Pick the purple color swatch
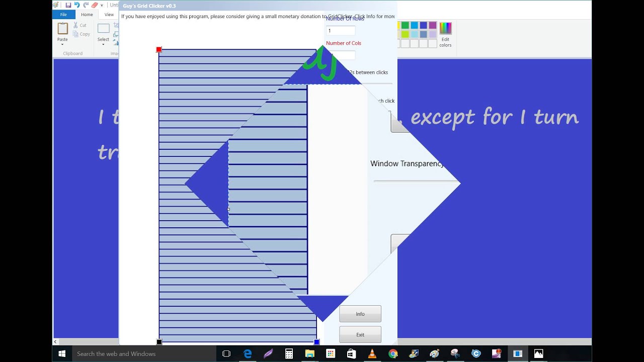Viewport: 644px width, 362px height. coord(432,26)
